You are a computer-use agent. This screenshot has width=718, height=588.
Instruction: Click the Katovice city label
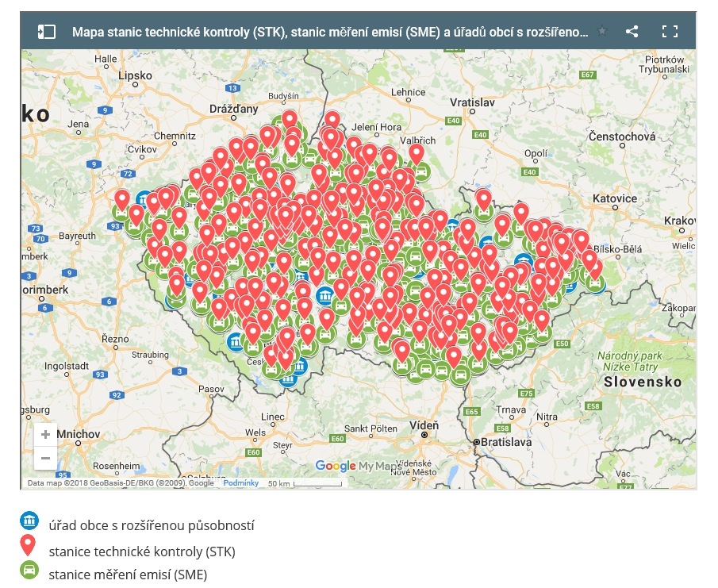[615, 198]
